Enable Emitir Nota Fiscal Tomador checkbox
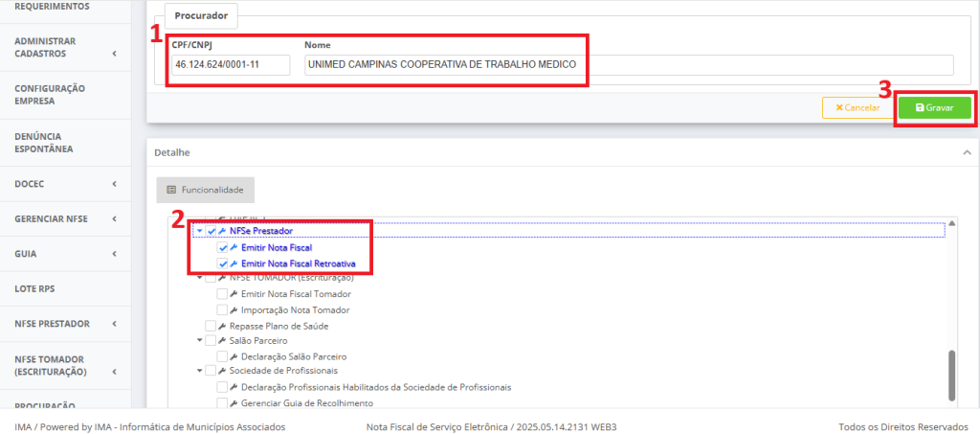The image size is (980, 434). 222,294
